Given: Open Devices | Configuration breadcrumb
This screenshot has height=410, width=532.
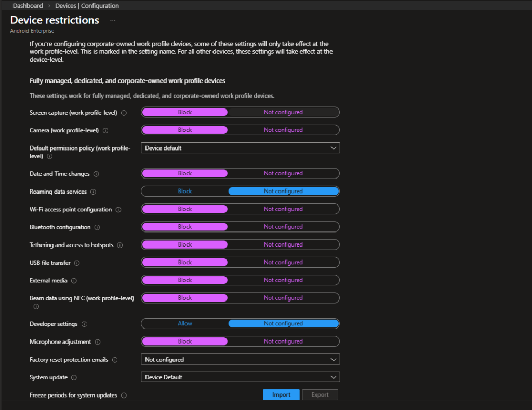Looking at the screenshot, I should click(x=87, y=6).
